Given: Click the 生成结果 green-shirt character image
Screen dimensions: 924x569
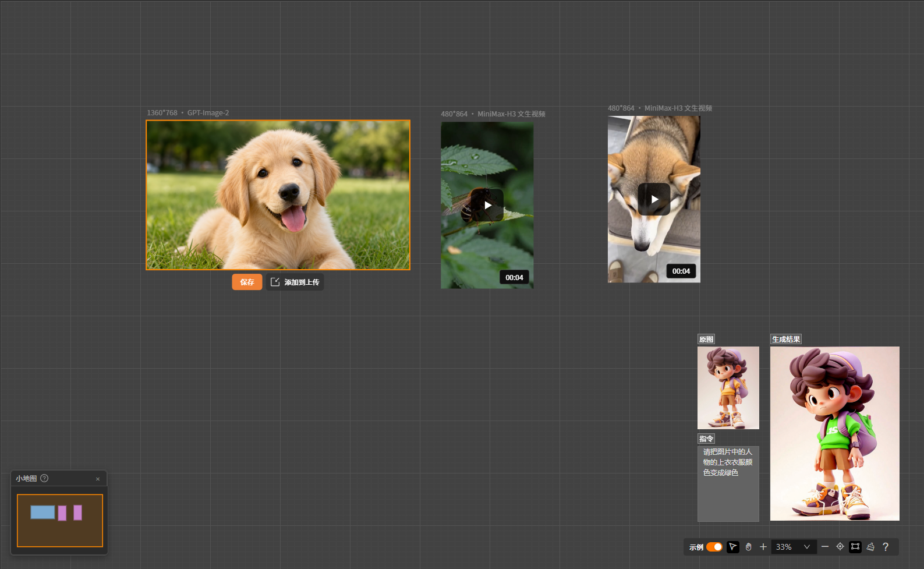Looking at the screenshot, I should [835, 433].
